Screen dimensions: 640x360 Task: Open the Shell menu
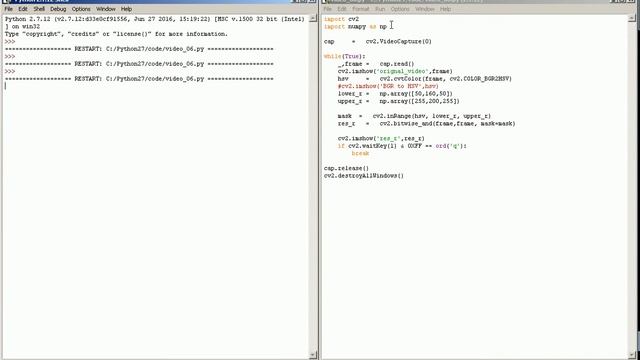point(39,9)
